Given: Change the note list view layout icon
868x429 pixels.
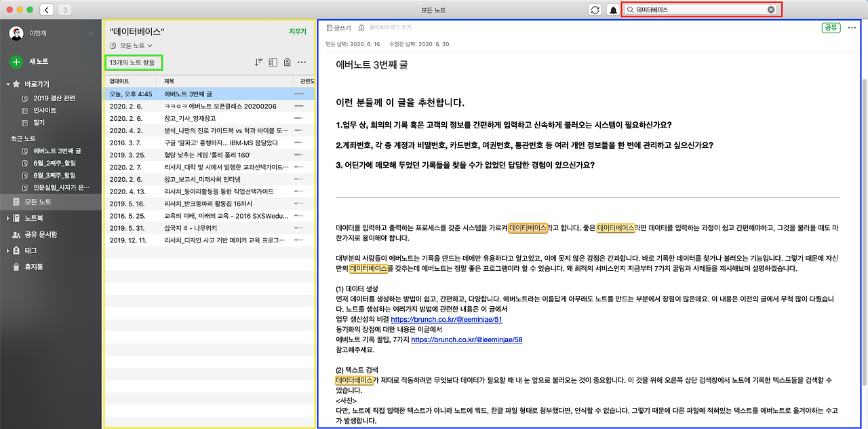Looking at the screenshot, I should click(273, 62).
